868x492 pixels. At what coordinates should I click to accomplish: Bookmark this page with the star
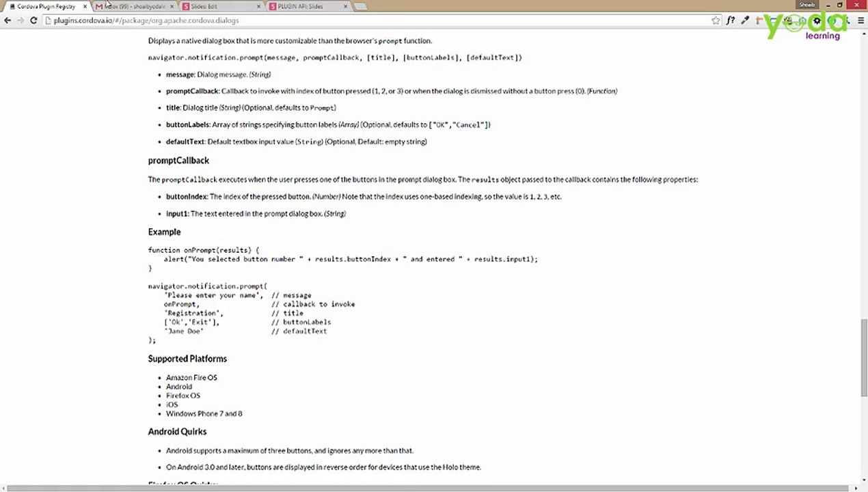coord(716,20)
